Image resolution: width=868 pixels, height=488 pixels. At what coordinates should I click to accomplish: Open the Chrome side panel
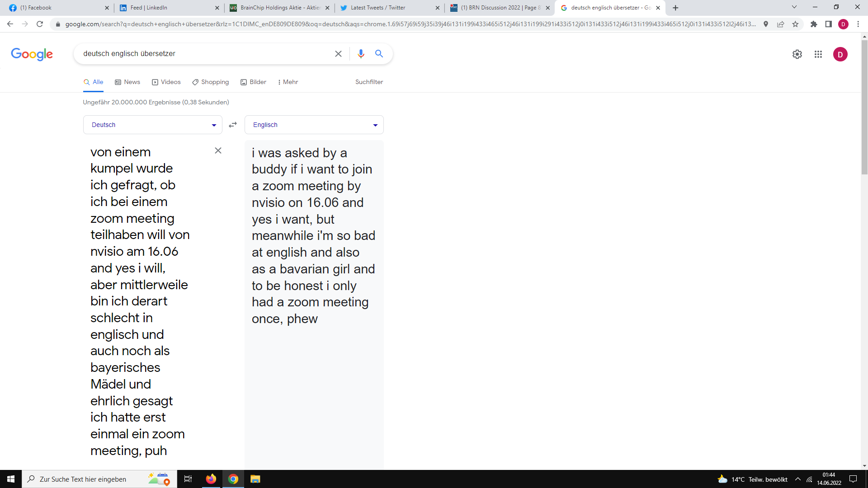828,24
